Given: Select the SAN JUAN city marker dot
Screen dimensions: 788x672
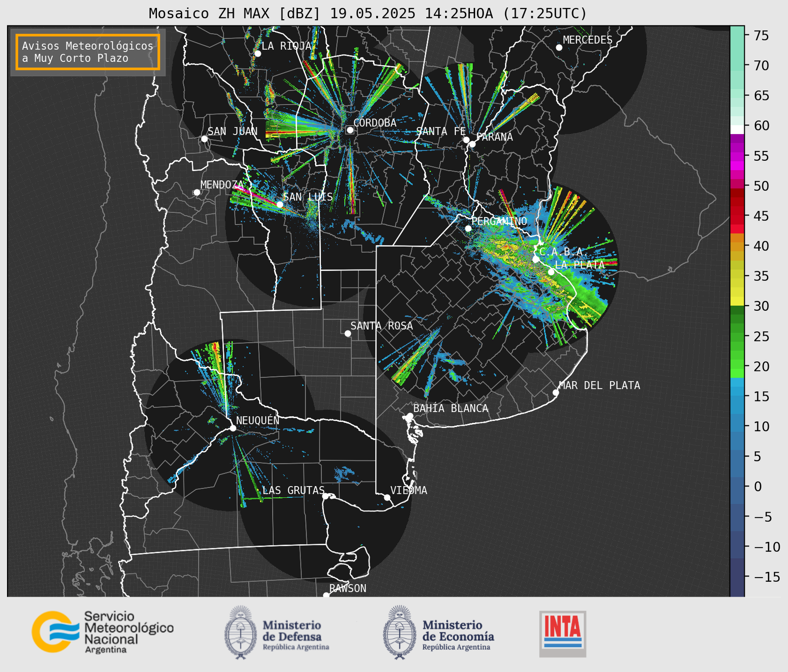Looking at the screenshot, I should pos(204,139).
